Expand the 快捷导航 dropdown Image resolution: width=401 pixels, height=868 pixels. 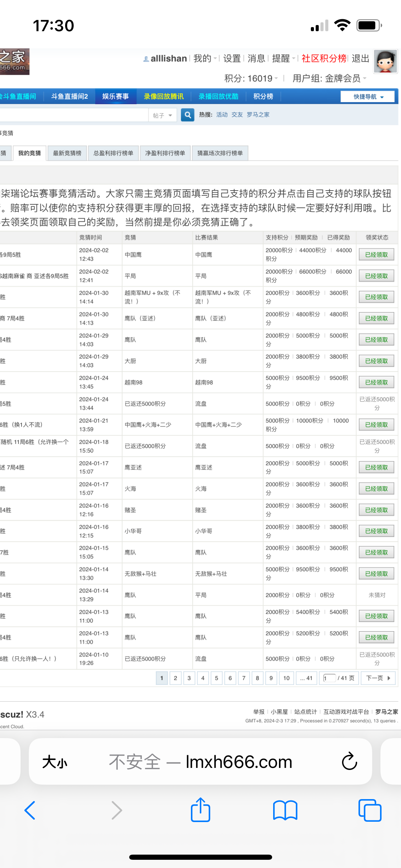367,97
